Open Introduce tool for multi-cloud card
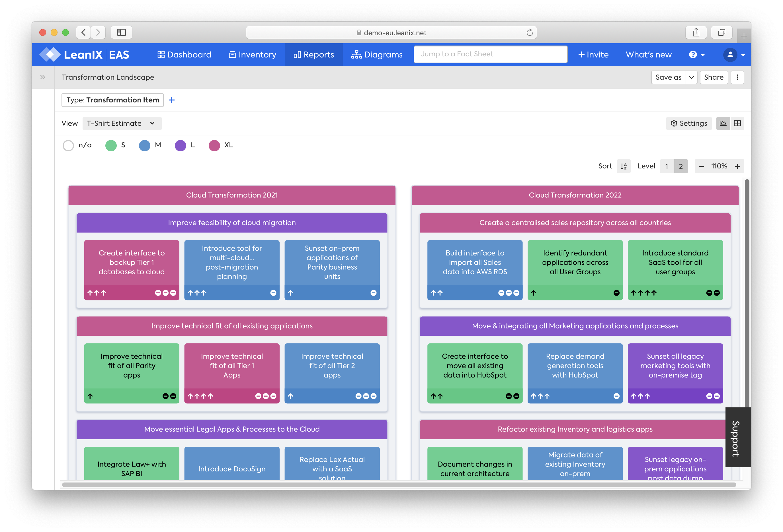 pyautogui.click(x=232, y=270)
